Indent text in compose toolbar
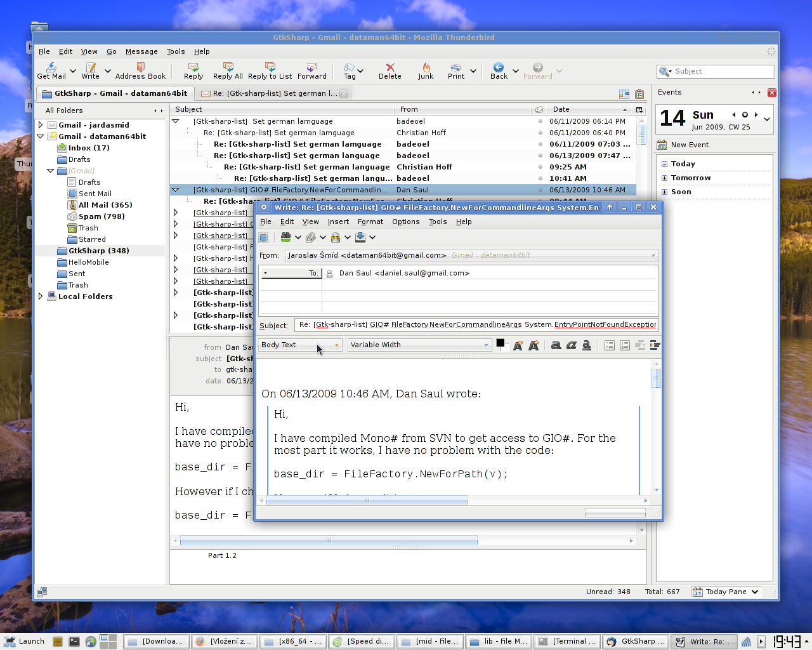Viewport: 812px width, 650px height. 655,345
